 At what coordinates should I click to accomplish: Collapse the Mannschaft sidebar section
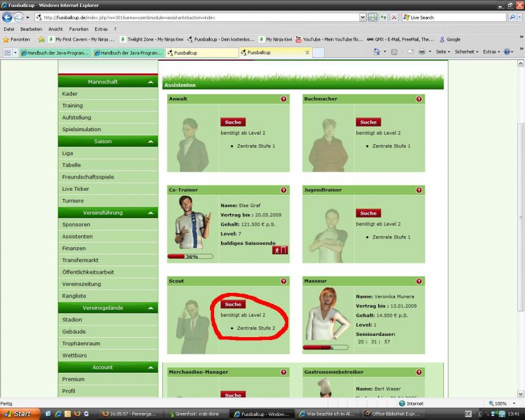pos(150,82)
